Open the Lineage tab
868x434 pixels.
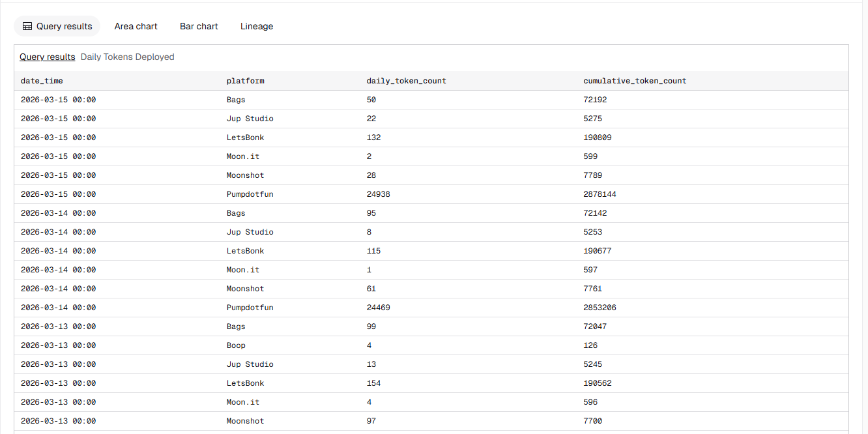point(257,27)
